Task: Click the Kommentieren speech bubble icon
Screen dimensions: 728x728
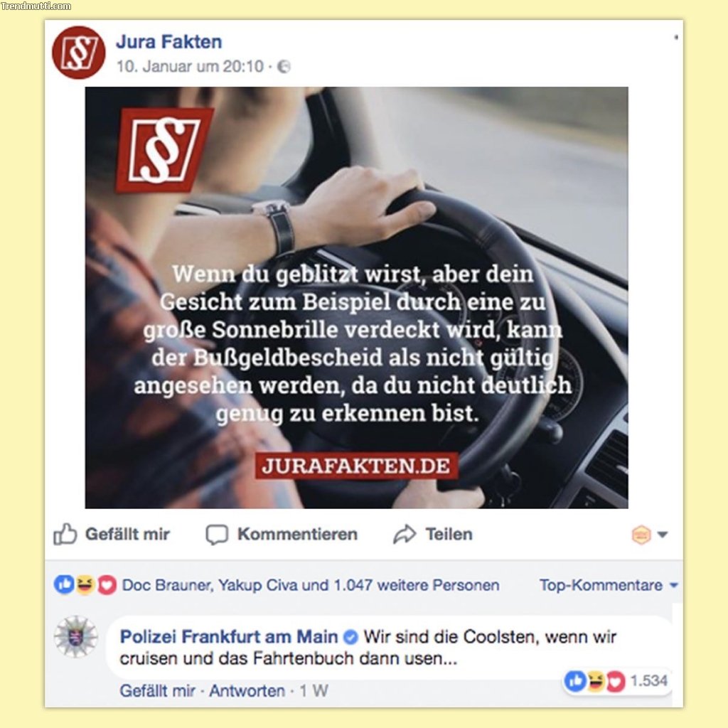Action: (x=217, y=535)
